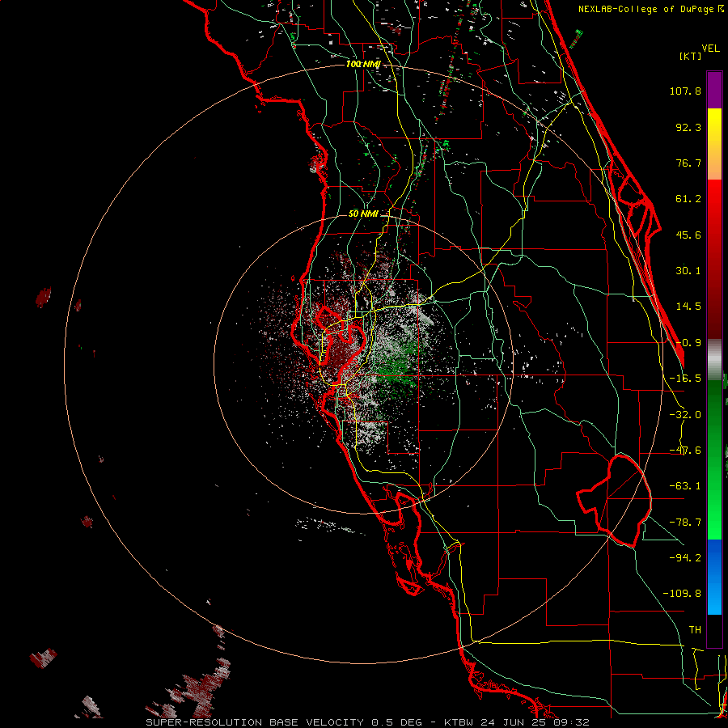Click the 61.2 velocity scale value
728x728 pixels.
pos(688,199)
